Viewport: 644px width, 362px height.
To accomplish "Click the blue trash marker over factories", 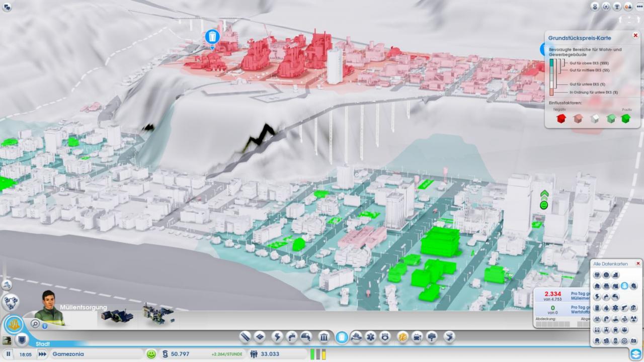I will [x=212, y=37].
